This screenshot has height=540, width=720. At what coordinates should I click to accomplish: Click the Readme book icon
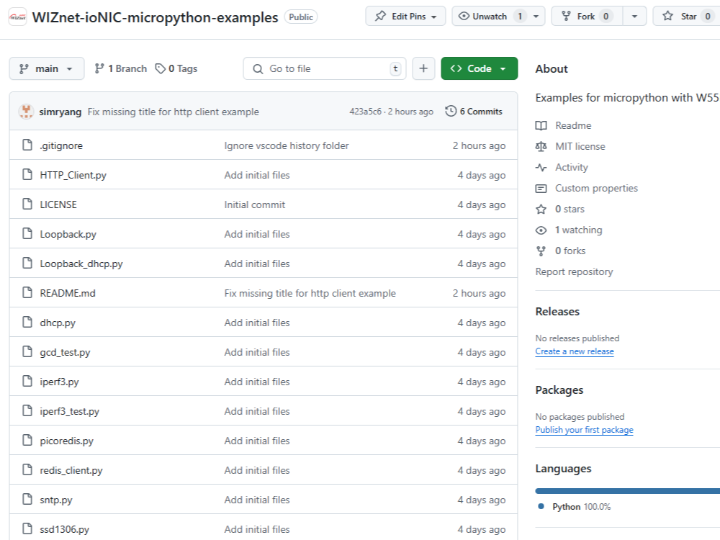click(541, 125)
